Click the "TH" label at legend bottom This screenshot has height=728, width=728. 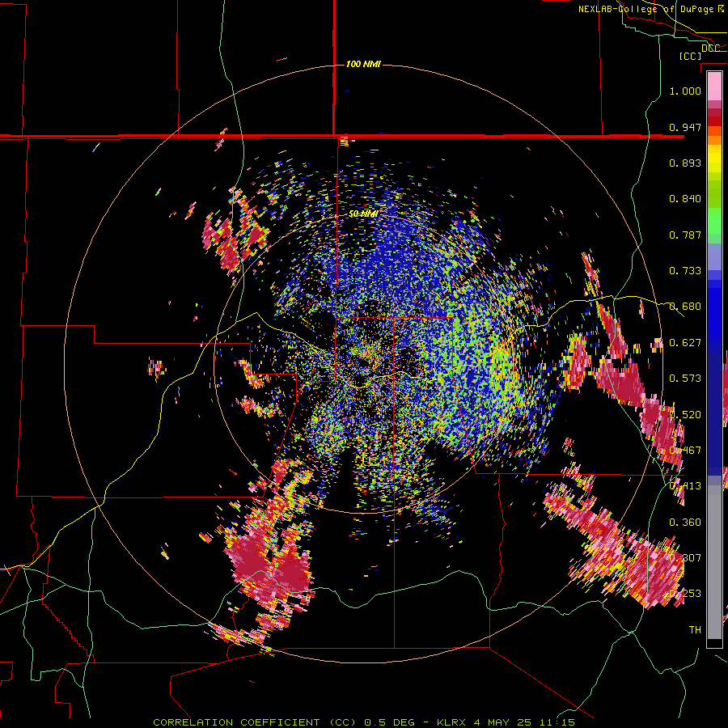click(695, 630)
